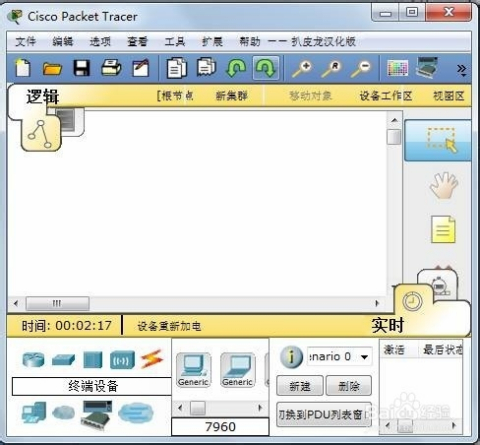Open a file using the folder icon

point(52,68)
